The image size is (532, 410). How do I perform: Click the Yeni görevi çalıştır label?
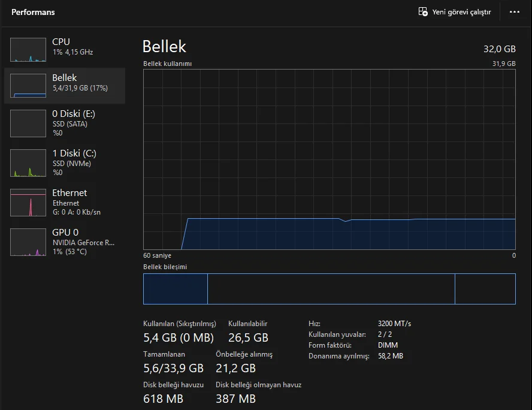pos(461,12)
